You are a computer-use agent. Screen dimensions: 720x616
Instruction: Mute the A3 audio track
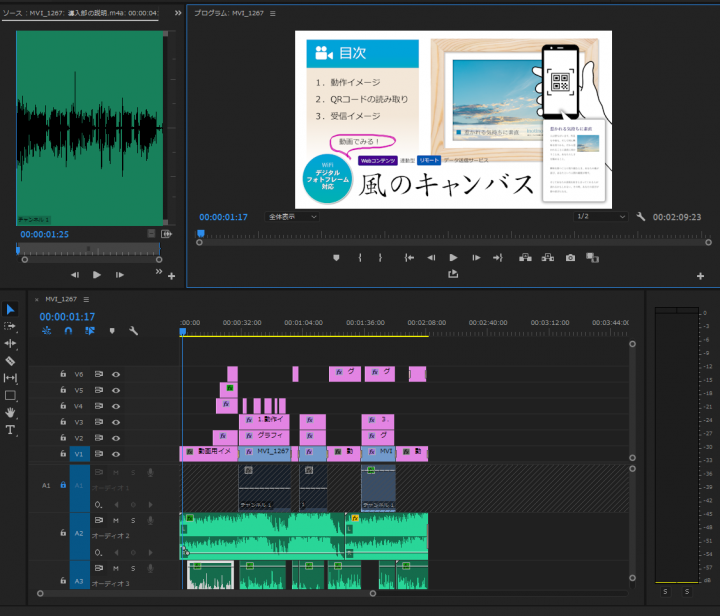coord(116,568)
